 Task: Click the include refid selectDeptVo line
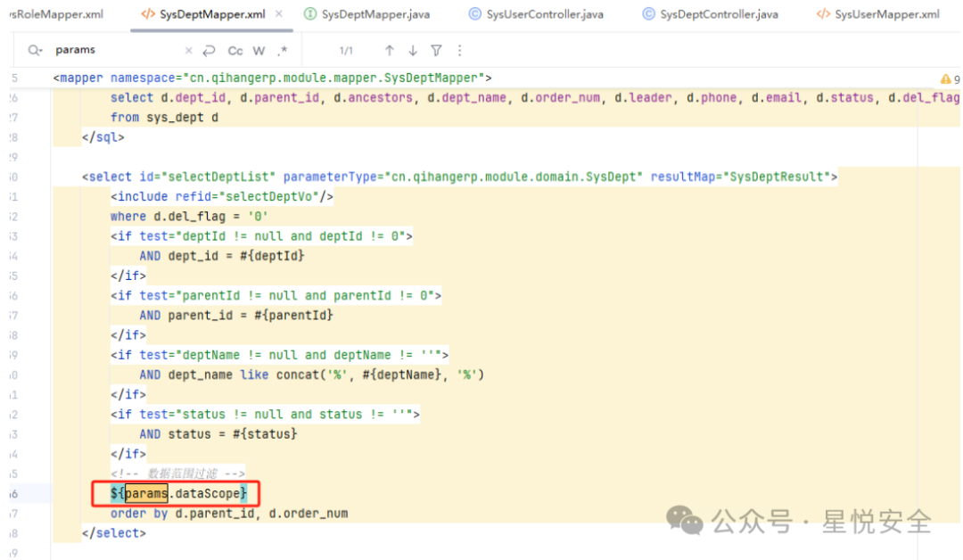coord(222,196)
